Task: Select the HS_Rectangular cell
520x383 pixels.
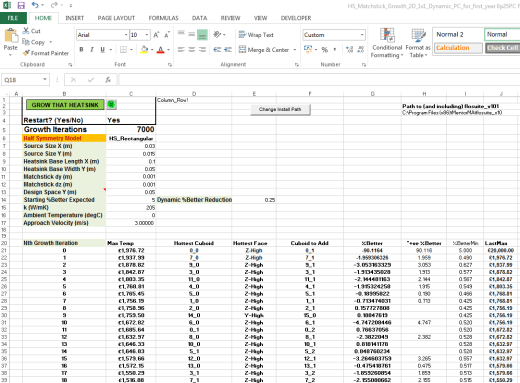Action: [131, 138]
